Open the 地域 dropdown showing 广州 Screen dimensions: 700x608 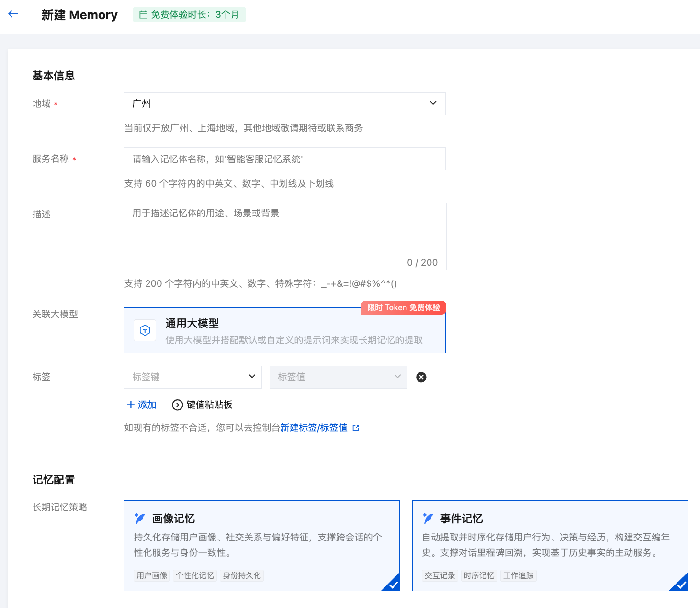[284, 104]
